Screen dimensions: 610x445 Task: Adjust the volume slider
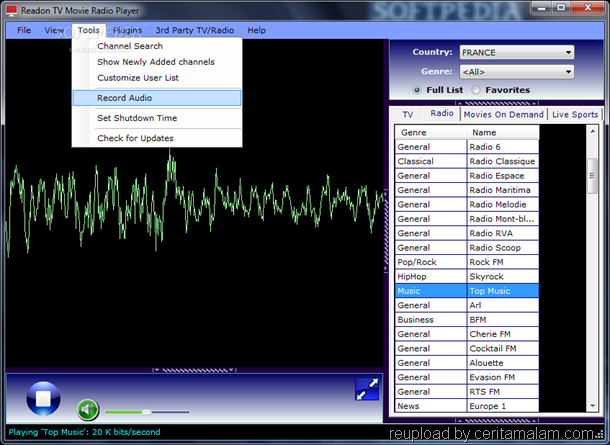(147, 411)
